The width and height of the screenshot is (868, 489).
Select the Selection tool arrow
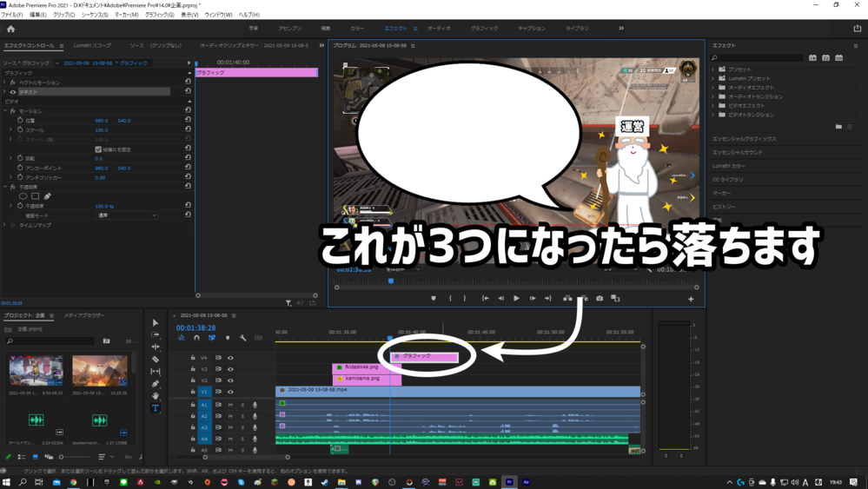[x=156, y=322]
